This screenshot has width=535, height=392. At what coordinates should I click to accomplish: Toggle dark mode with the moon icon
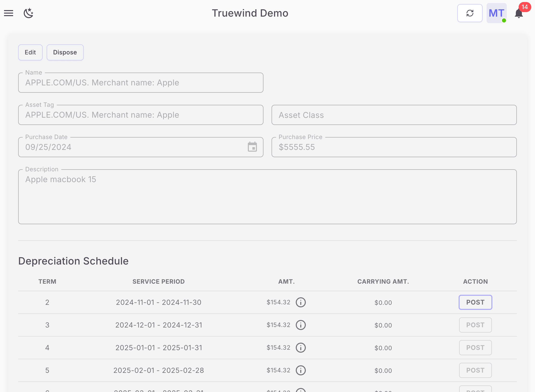(28, 13)
